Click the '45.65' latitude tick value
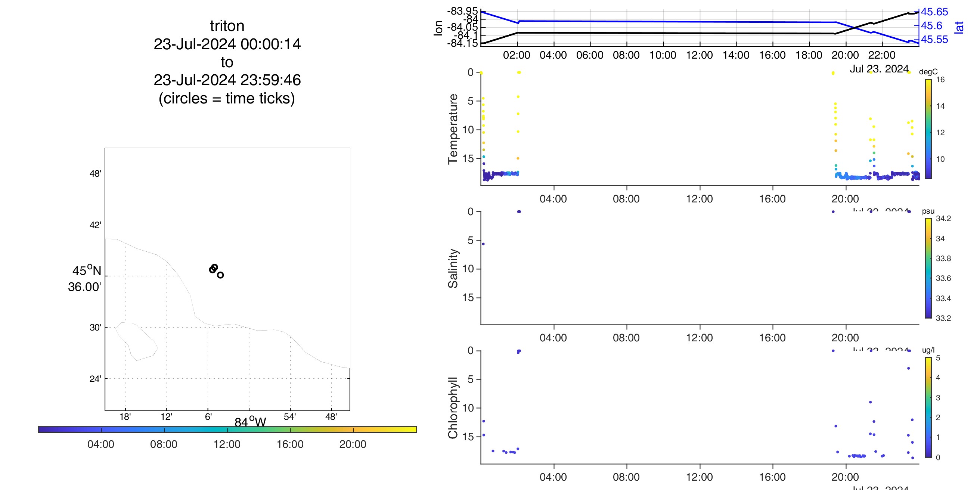The image size is (980, 490). pos(934,12)
